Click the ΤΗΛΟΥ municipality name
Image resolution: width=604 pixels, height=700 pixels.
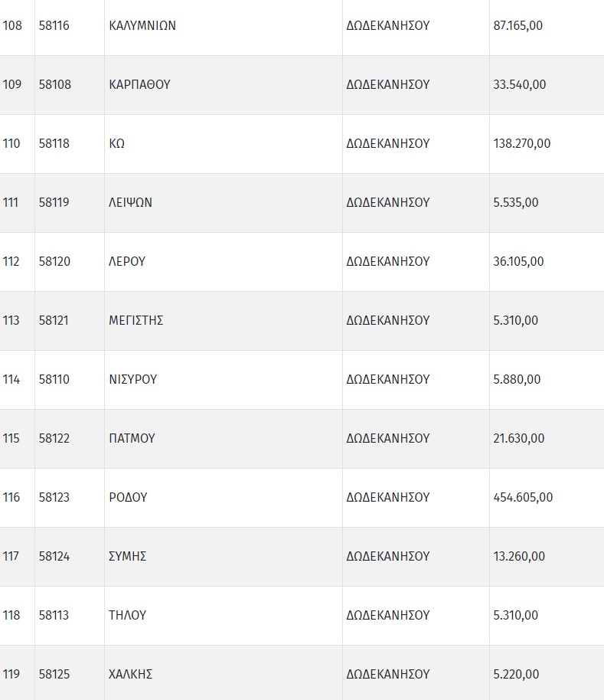tap(128, 615)
